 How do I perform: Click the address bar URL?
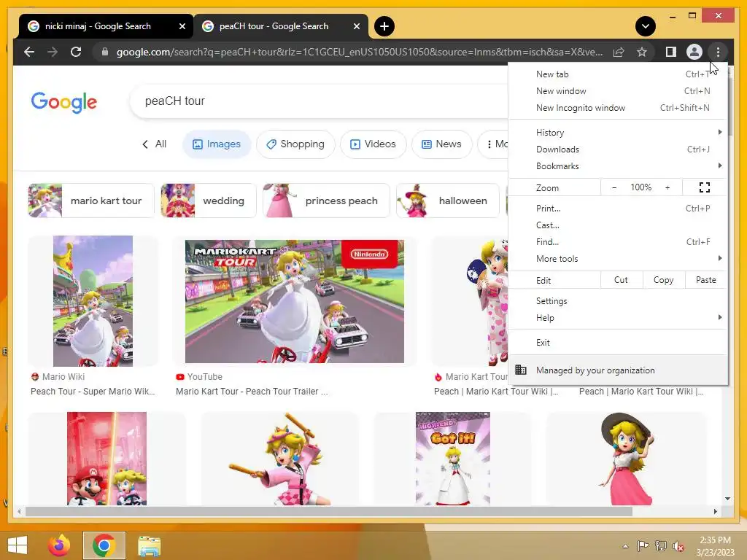pos(360,52)
